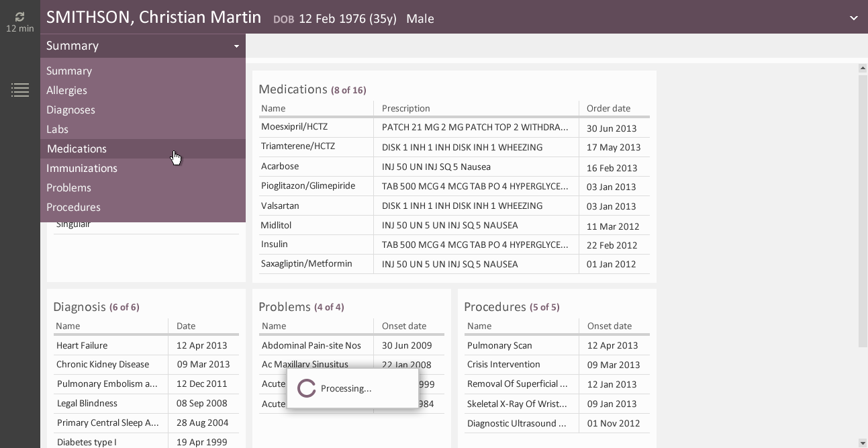The height and width of the screenshot is (448, 868).
Task: Select Problems in the dropdown list
Action: pyautogui.click(x=143, y=187)
